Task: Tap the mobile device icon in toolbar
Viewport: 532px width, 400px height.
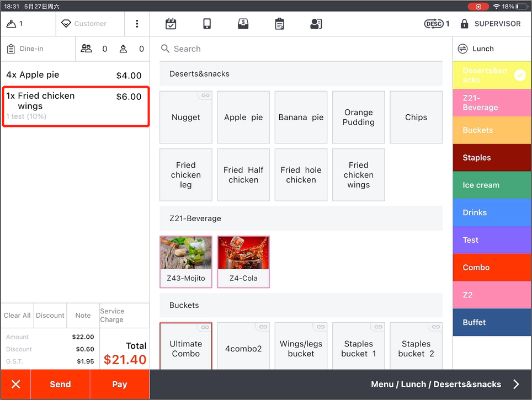Action: click(x=207, y=24)
